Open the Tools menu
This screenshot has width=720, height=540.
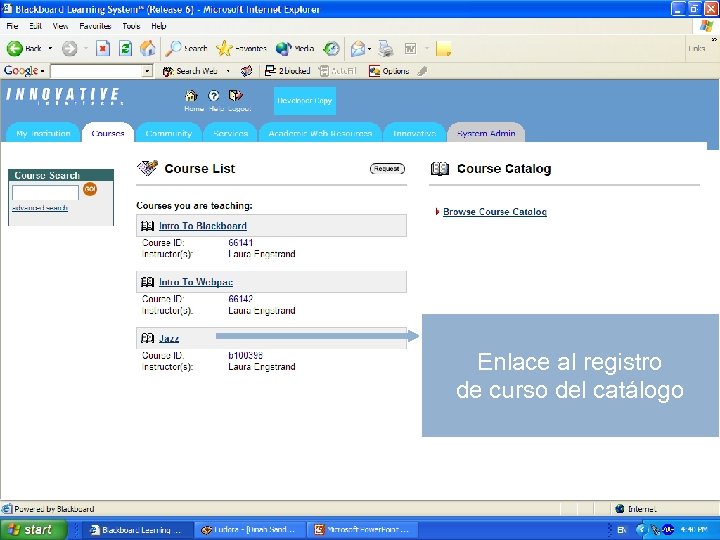131,26
